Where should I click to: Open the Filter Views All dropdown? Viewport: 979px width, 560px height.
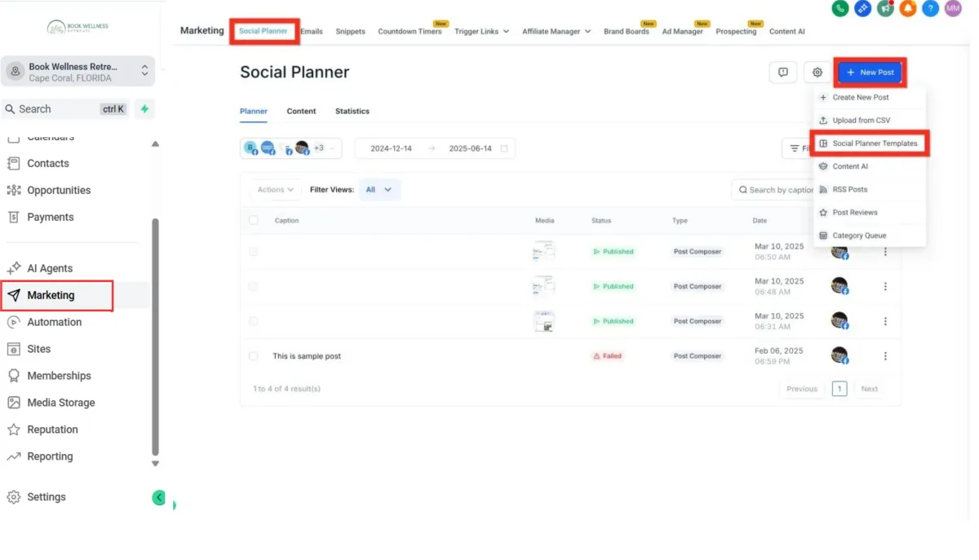pyautogui.click(x=379, y=190)
